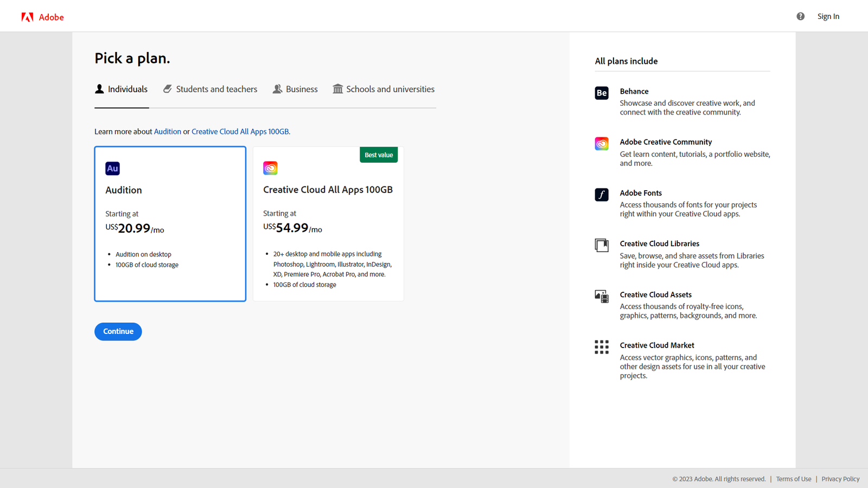Click the US$54.99/mo price
Image resolution: width=868 pixels, height=488 pixels.
292,228
